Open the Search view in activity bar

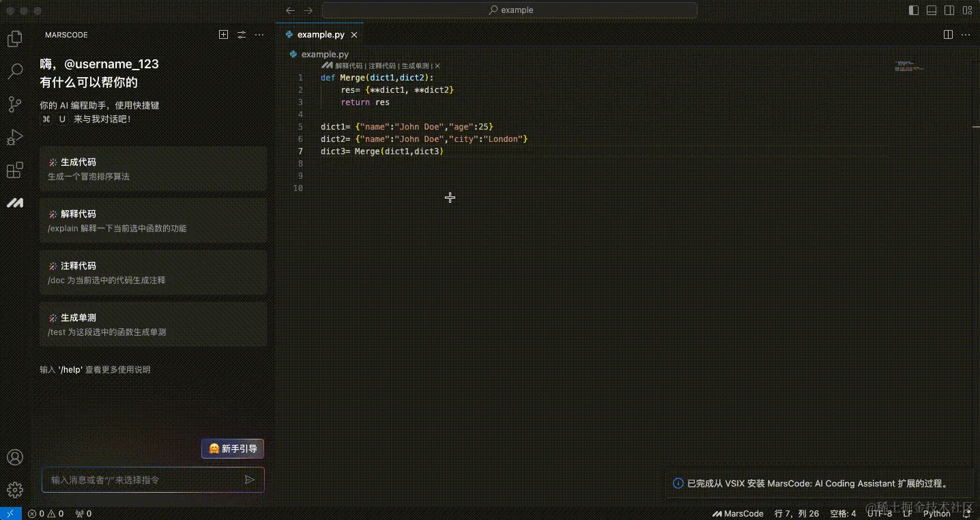[15, 71]
